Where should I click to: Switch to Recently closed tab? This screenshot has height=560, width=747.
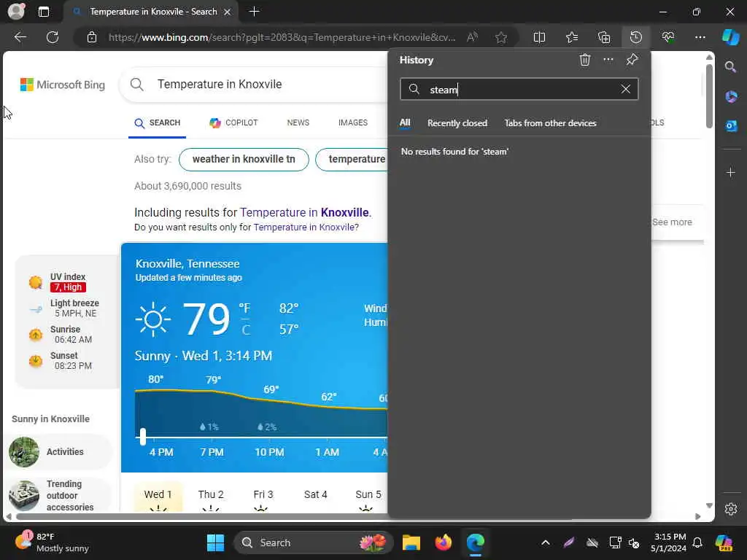457,122
